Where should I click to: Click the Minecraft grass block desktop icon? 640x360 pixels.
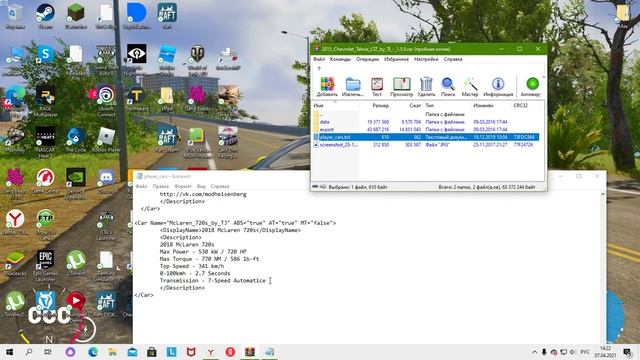coord(76,16)
